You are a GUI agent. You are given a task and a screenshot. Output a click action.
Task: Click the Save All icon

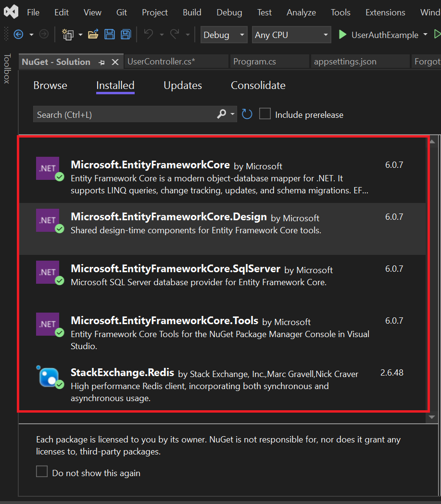[126, 35]
